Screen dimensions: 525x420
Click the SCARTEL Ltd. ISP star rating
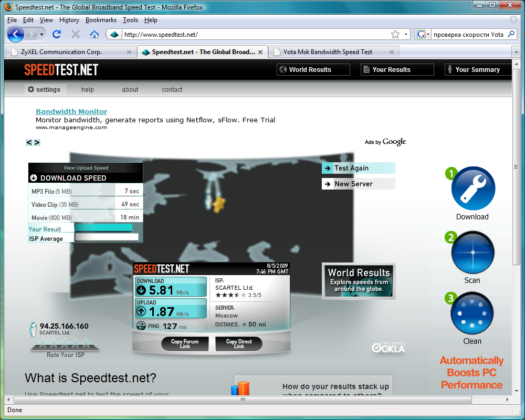pos(230,295)
